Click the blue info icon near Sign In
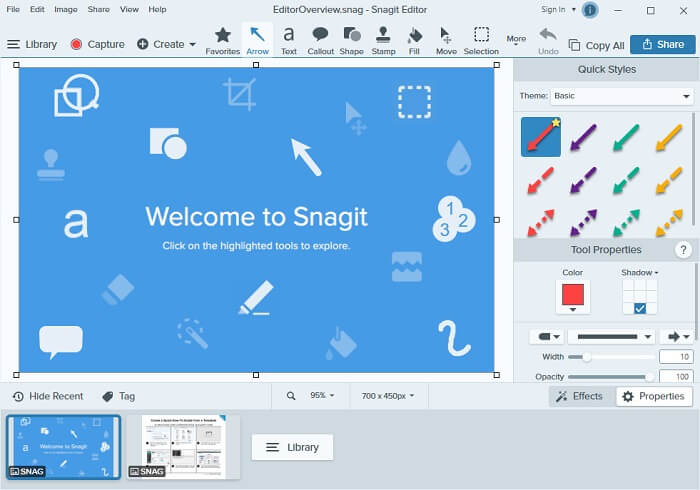 [590, 10]
